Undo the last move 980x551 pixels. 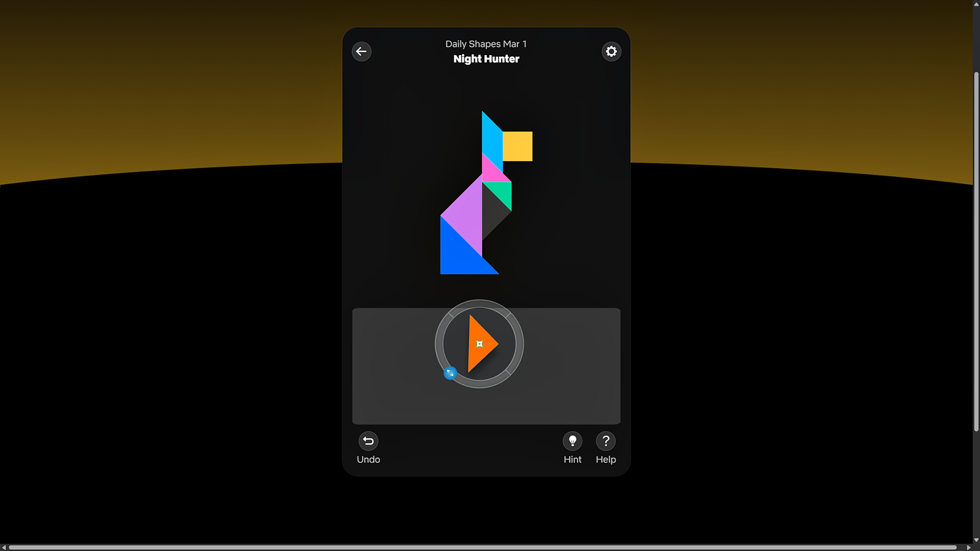(368, 441)
